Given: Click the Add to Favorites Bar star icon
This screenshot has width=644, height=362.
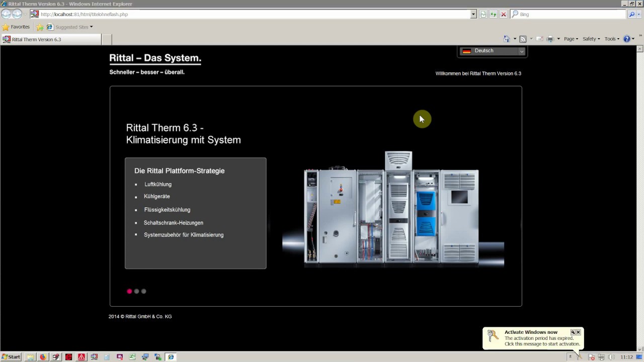Looking at the screenshot, I should tap(40, 27).
